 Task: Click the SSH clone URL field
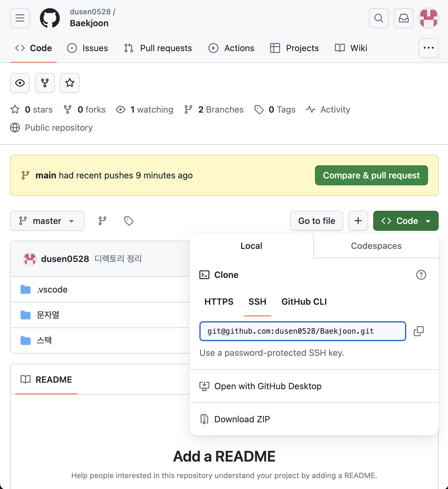pos(303,331)
